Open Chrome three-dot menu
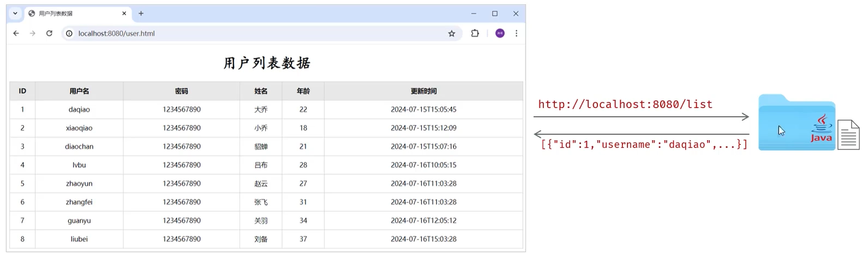This screenshot has height=257, width=868. pos(516,33)
